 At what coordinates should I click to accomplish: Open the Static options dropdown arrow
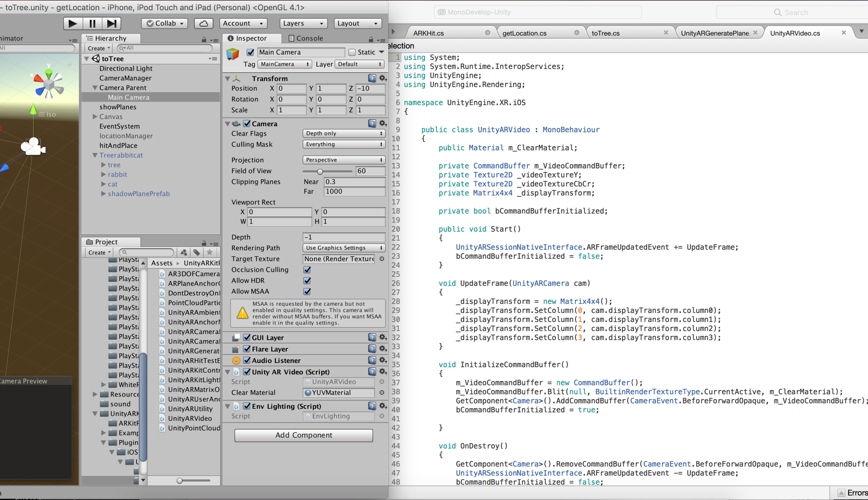pyautogui.click(x=382, y=52)
